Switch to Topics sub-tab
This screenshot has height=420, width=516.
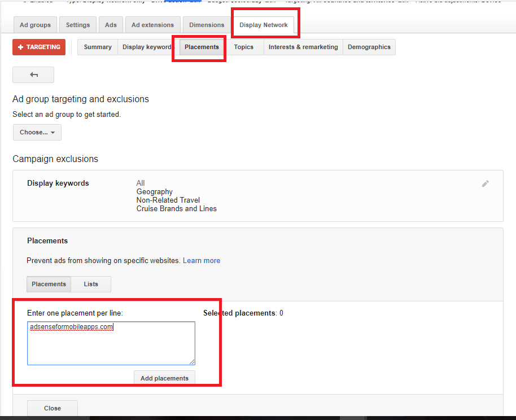[243, 47]
